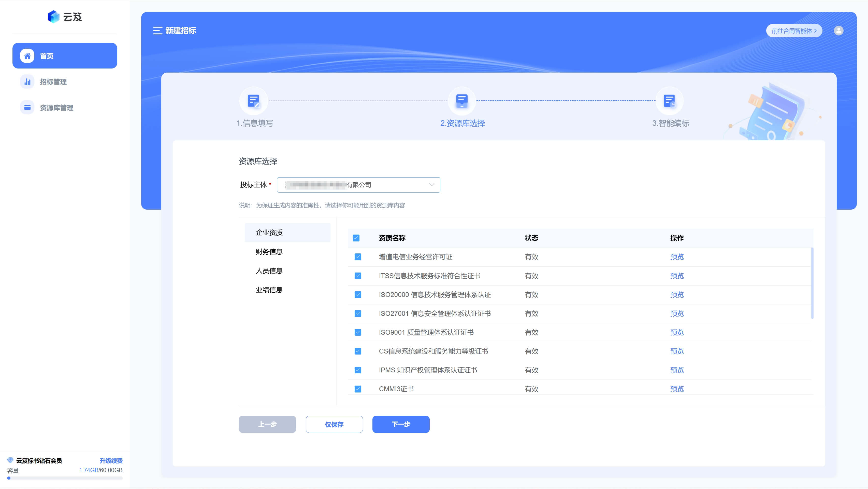Click the 云笈 logo icon
868x489 pixels.
[x=54, y=17]
